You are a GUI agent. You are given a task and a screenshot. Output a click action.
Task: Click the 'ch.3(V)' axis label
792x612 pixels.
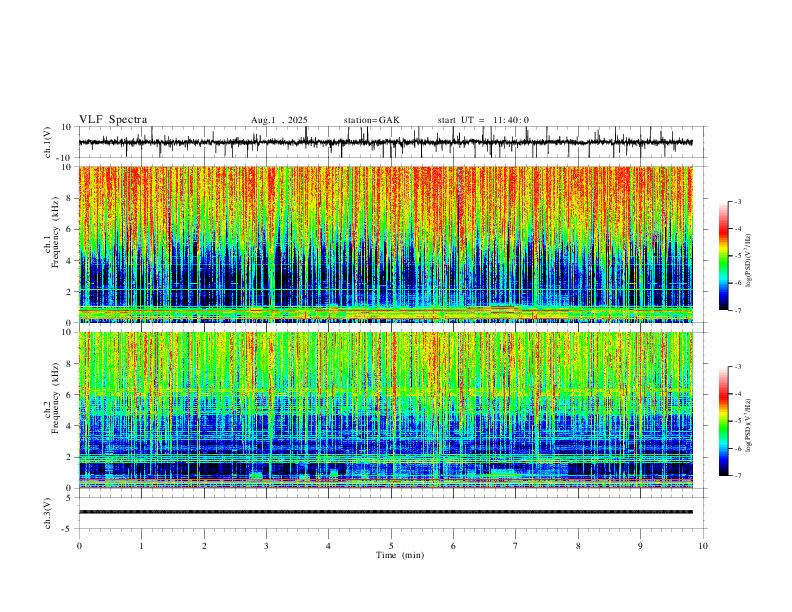pos(48,513)
